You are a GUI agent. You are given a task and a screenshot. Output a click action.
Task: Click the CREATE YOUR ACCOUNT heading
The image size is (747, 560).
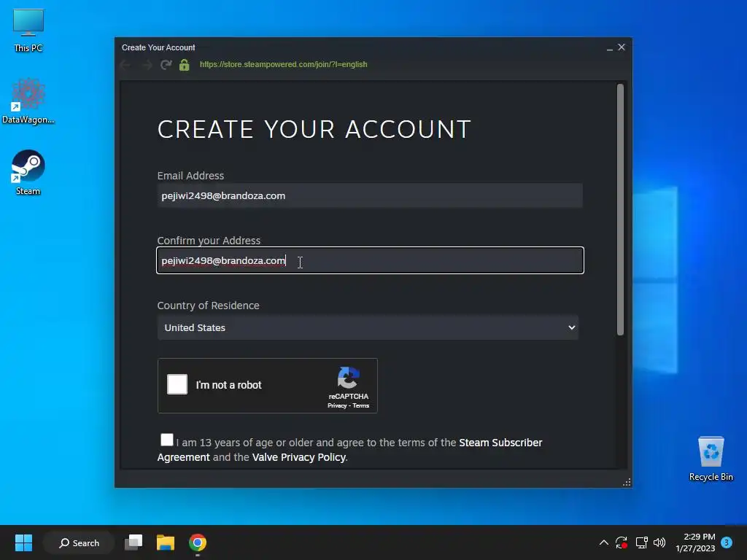pos(314,130)
